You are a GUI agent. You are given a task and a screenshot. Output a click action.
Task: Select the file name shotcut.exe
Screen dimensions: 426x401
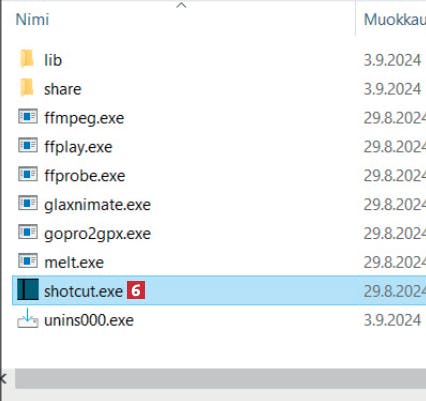tap(83, 291)
